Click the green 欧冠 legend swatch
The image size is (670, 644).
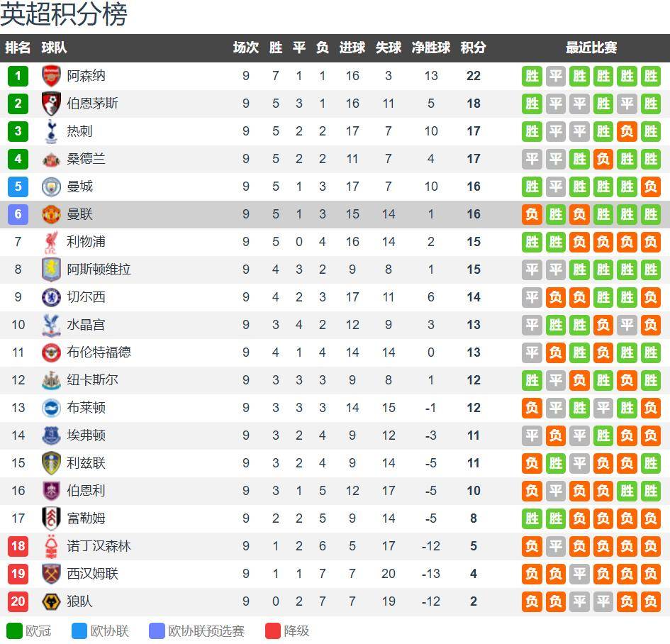[x=14, y=631]
